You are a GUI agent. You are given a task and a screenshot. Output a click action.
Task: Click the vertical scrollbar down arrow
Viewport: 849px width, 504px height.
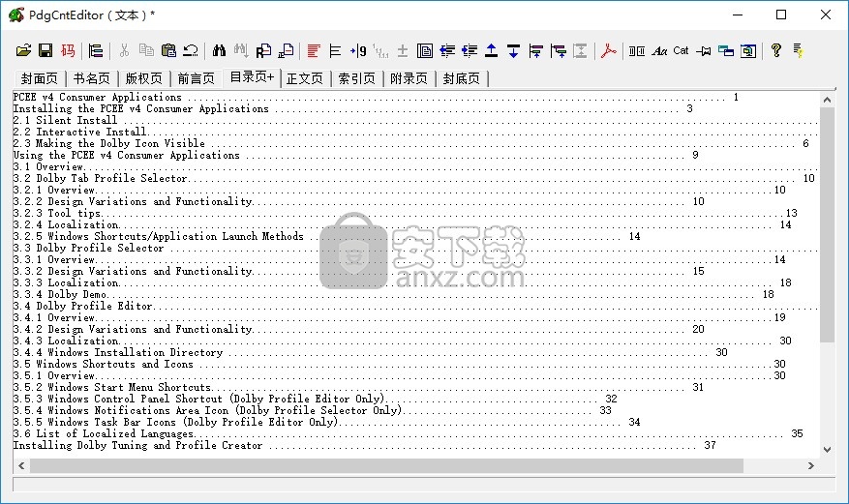(827, 450)
